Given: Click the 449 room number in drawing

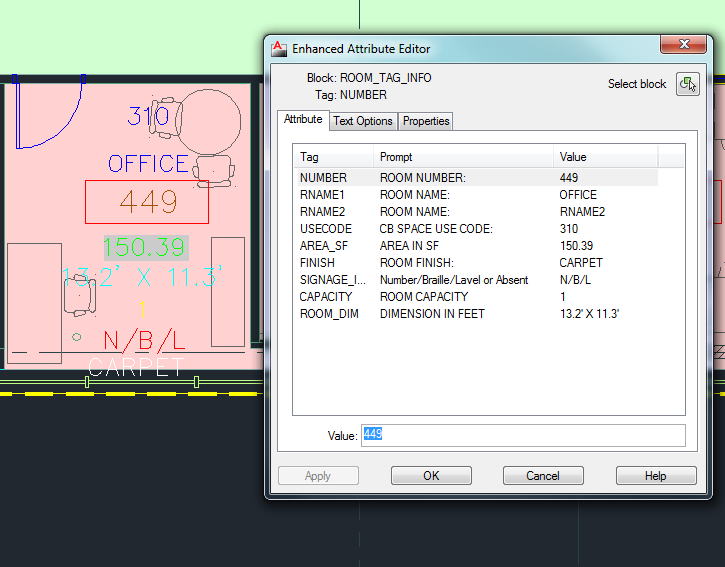Looking at the screenshot, I should click(147, 202).
